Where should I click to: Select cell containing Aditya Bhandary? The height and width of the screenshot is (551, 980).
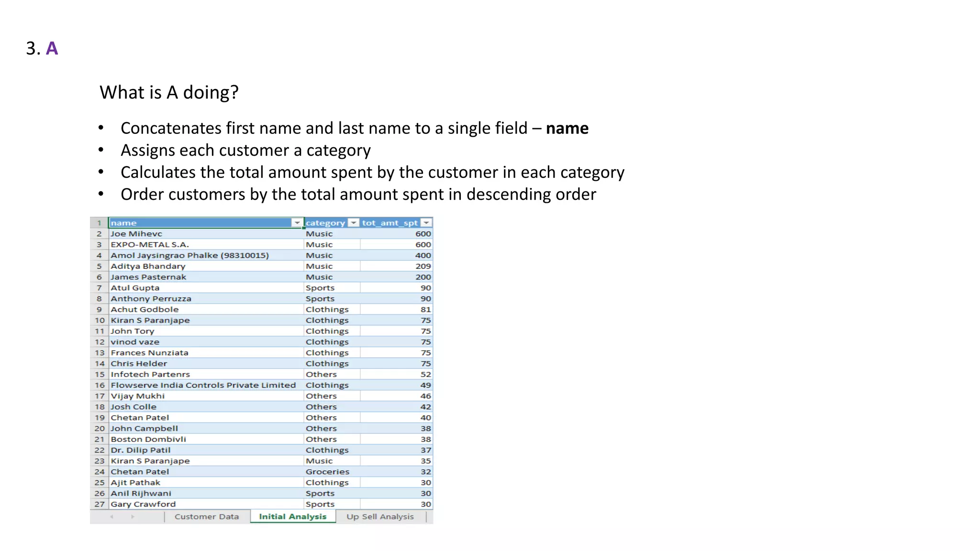pos(206,266)
